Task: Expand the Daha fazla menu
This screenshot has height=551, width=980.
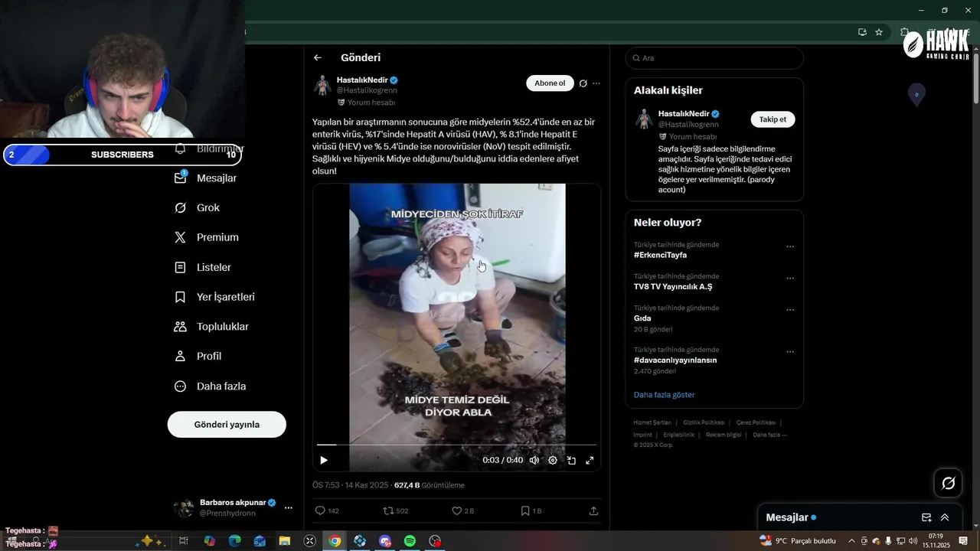Action: [210, 386]
